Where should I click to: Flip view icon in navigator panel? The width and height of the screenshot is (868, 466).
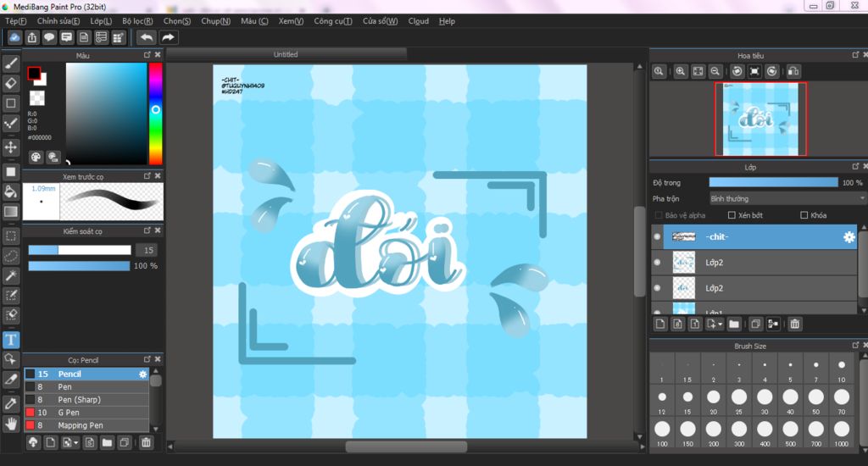coord(793,71)
